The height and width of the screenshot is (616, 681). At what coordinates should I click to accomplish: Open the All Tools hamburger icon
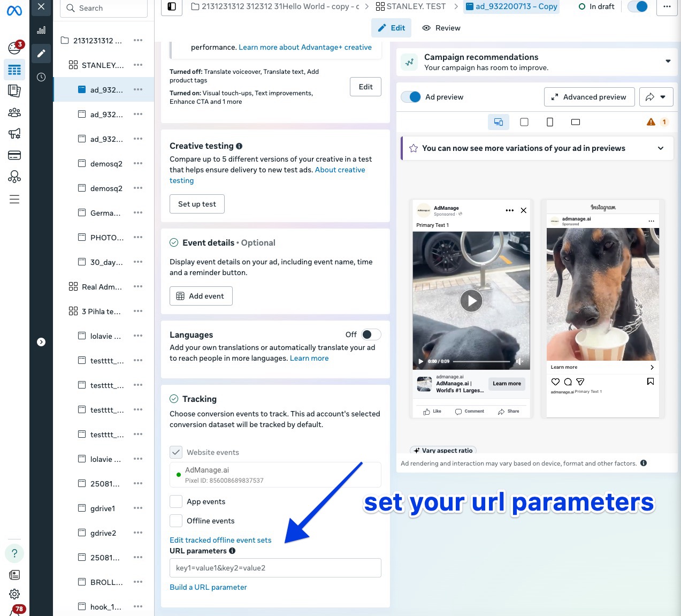point(14,199)
